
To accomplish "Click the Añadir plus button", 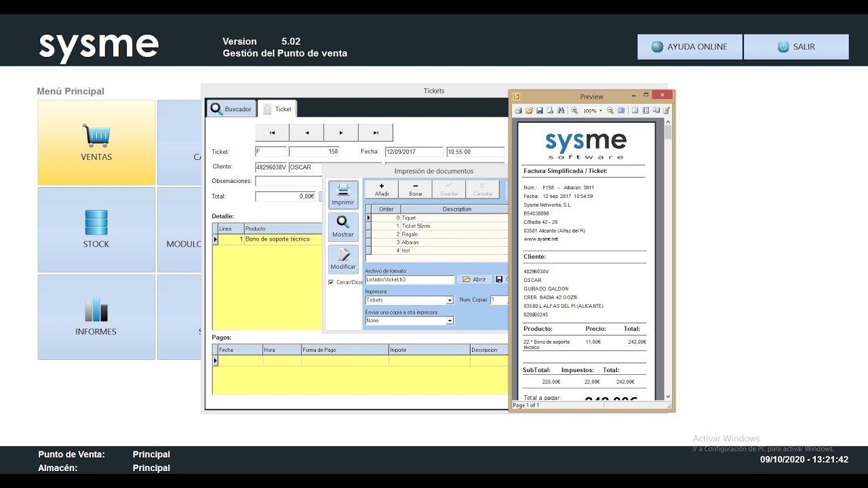I will (382, 189).
